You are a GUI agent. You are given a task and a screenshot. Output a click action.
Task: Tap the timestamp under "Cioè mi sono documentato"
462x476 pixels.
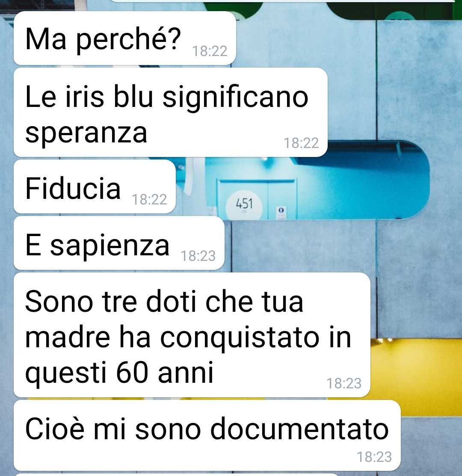pyautogui.click(x=374, y=457)
